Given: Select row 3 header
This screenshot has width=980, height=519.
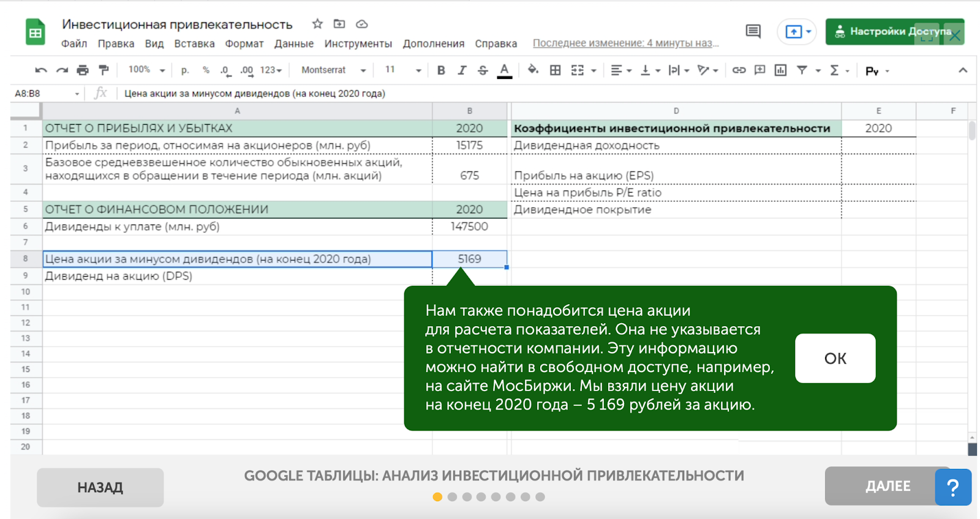Looking at the screenshot, I should 26,168.
